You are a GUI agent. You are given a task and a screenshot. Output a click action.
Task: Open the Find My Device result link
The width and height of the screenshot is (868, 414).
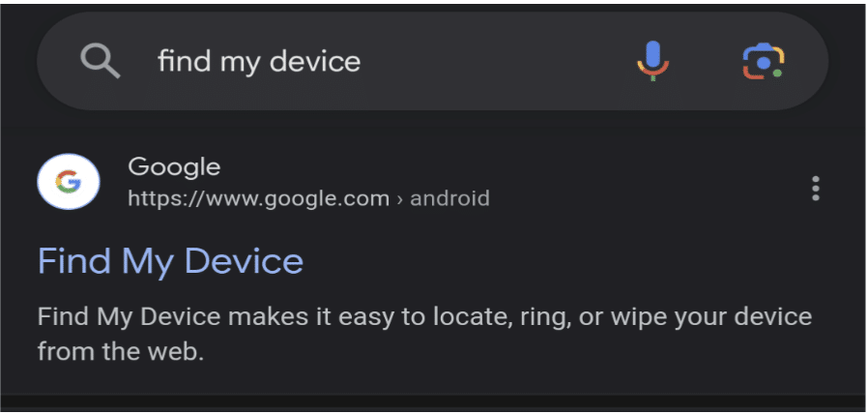click(x=170, y=261)
